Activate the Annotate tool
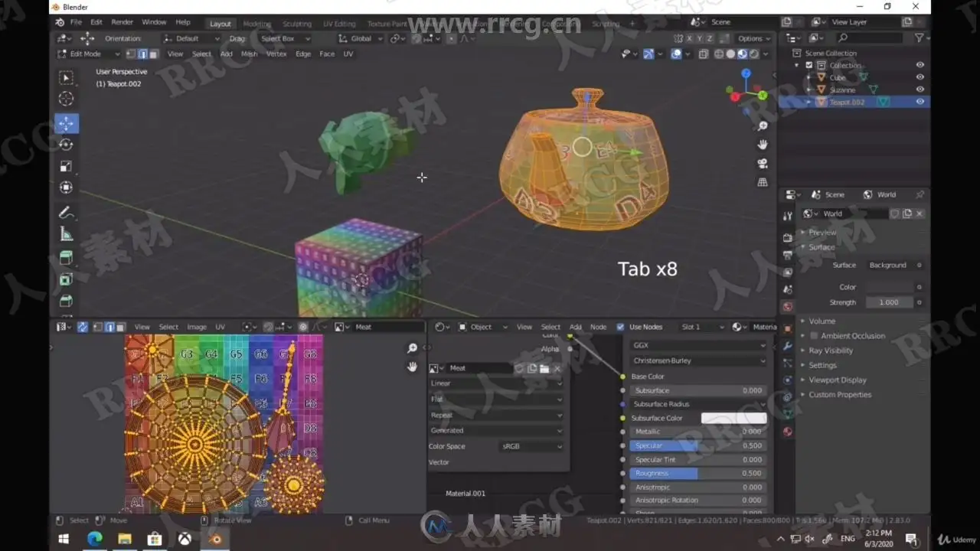Screen dimensions: 980x551 point(67,213)
